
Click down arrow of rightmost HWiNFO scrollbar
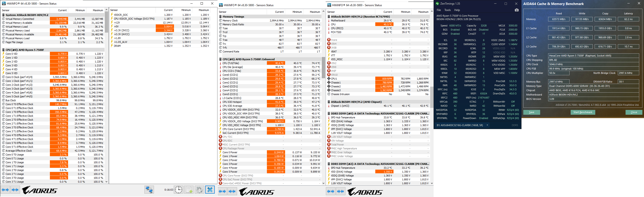click(432, 183)
